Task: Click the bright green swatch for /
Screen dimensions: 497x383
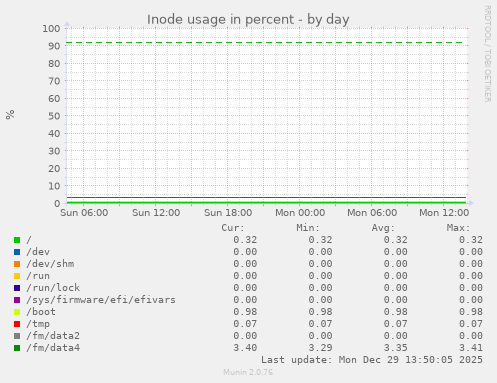Action: point(17,240)
